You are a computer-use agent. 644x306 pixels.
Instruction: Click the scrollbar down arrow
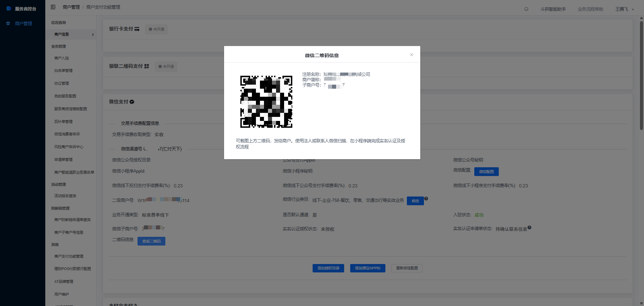pos(641,303)
